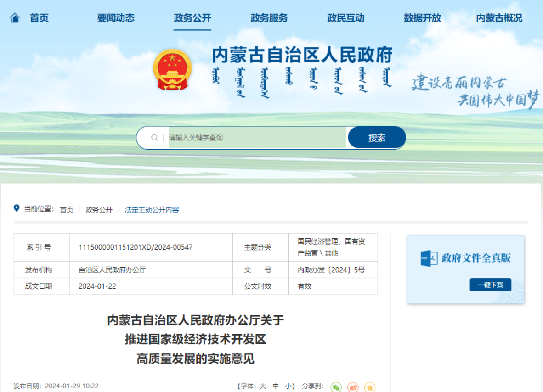
Task: Focus the keyword search input field
Action: pos(257,138)
